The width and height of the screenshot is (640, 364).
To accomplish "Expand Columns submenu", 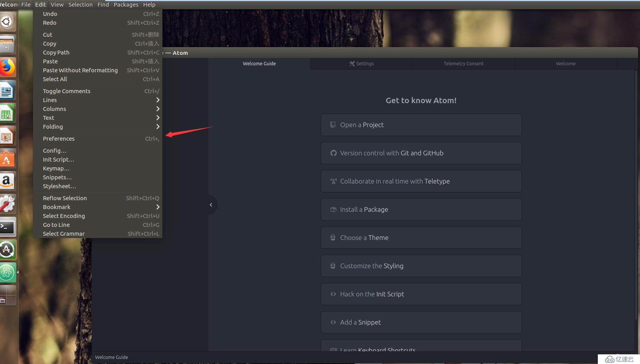I will (157, 109).
